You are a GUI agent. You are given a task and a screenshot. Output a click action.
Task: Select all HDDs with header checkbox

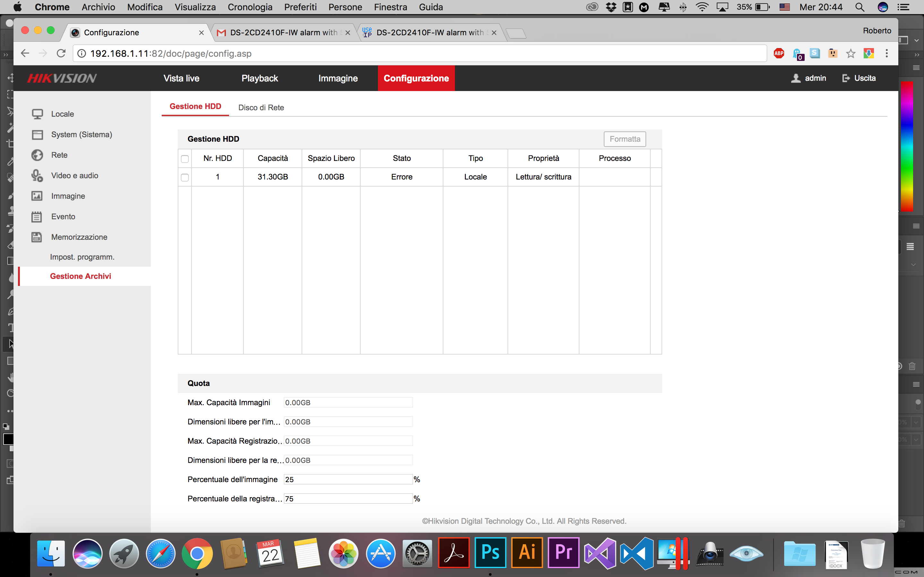[185, 159]
